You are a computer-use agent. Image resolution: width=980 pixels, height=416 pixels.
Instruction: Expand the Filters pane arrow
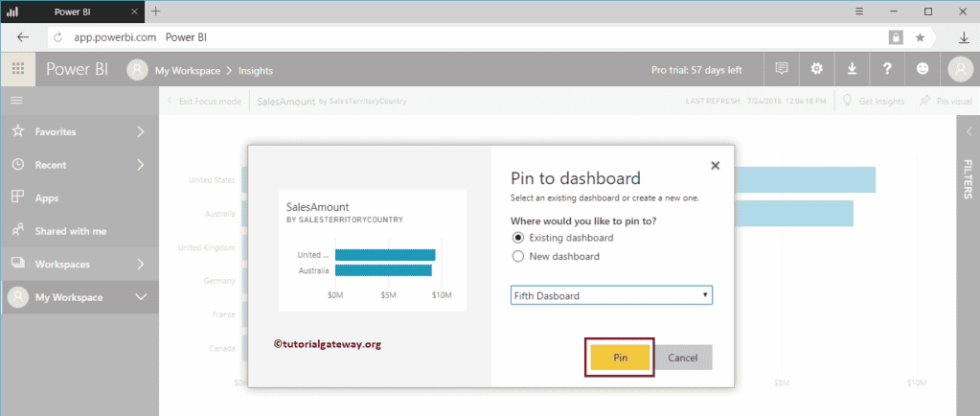tap(969, 131)
